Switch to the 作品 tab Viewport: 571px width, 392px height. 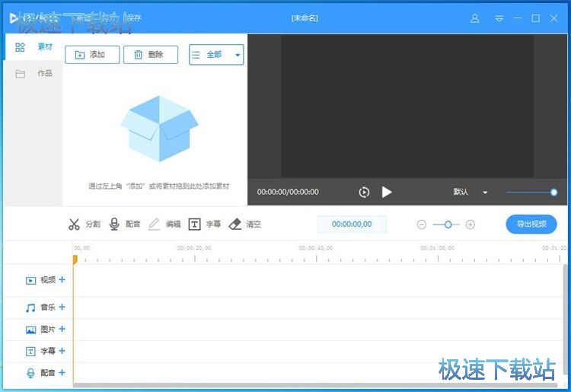coord(34,74)
